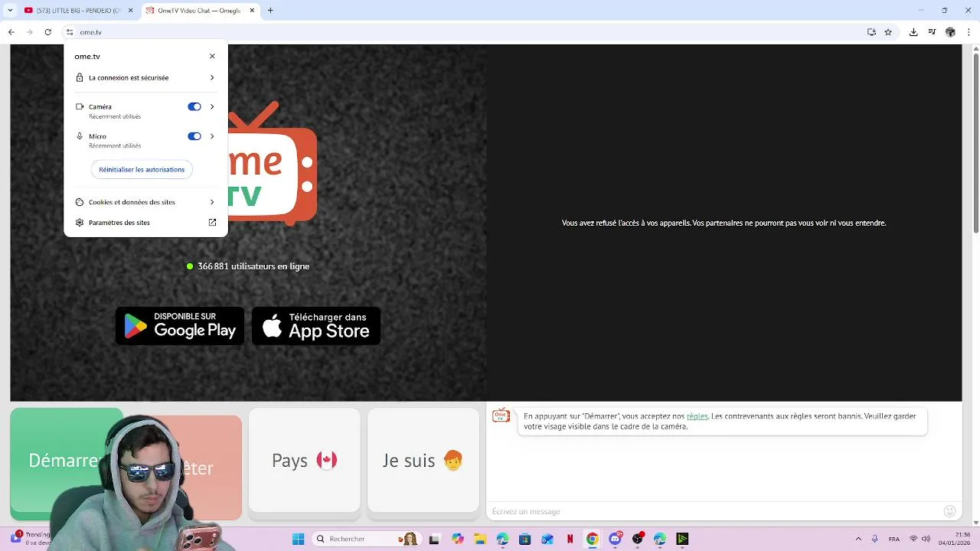This screenshot has height=551, width=980.
Task: Click the Google Play download badge
Action: [x=180, y=326]
